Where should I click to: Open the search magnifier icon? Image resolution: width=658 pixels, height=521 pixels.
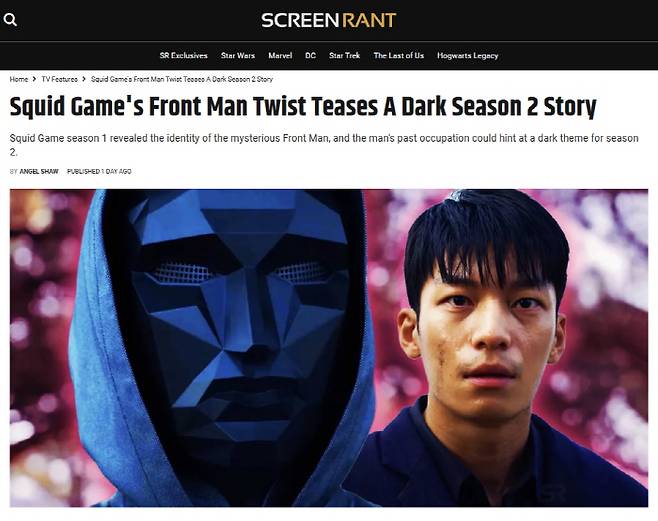pyautogui.click(x=10, y=19)
